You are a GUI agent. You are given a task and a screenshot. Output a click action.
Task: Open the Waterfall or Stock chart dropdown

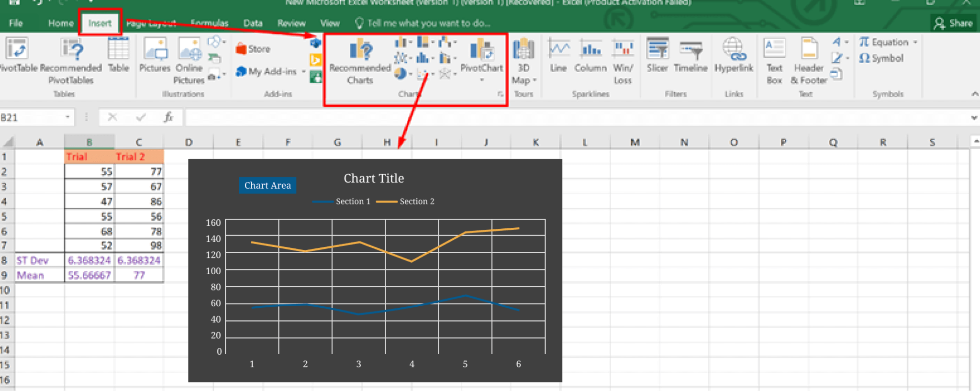coord(447,43)
